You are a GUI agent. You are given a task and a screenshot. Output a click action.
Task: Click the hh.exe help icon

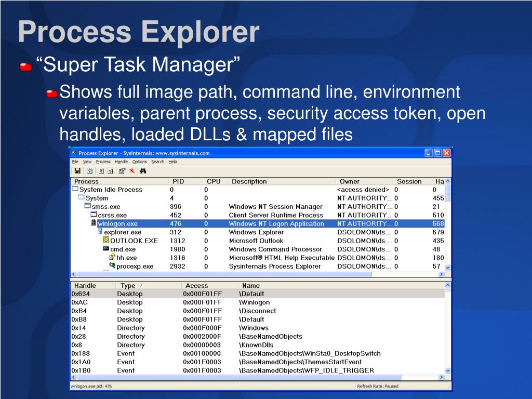(112, 257)
